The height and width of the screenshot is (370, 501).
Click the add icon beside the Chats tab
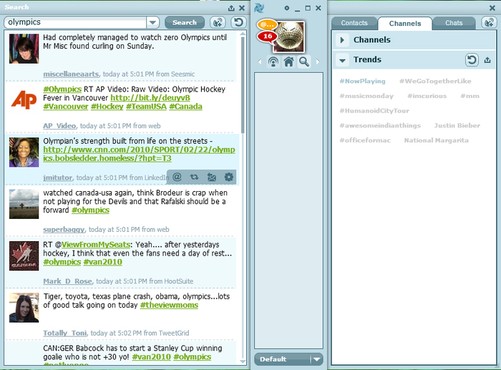point(489,23)
